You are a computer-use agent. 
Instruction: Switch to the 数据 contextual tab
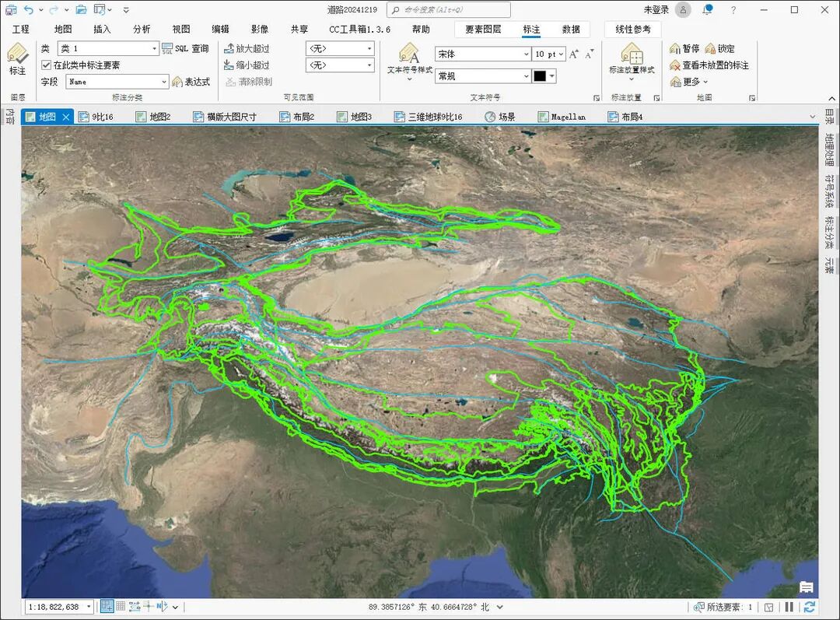pos(571,29)
